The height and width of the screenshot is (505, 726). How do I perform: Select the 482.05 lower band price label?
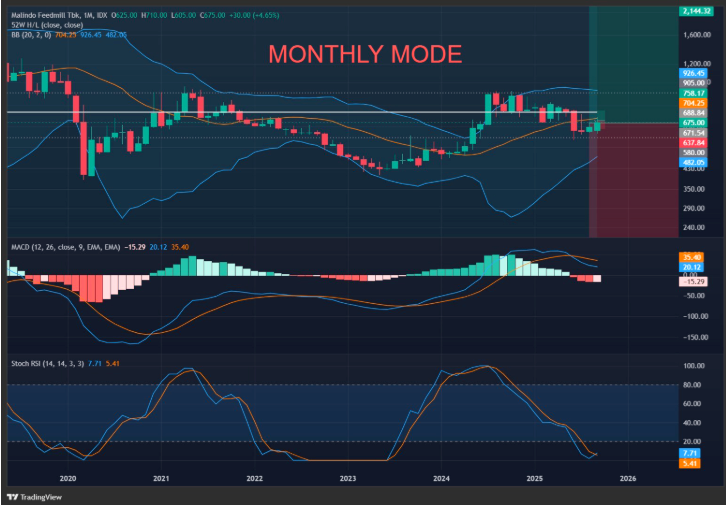(694, 161)
